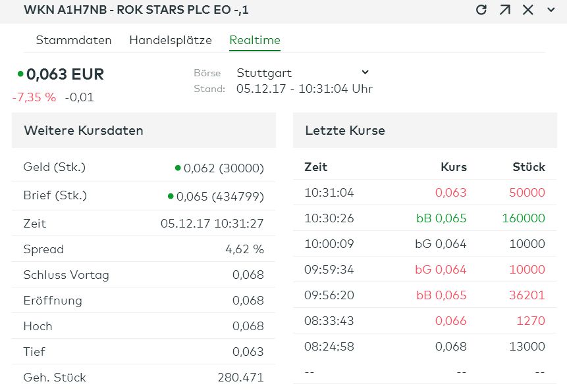Expand the Stand date selector area

coord(303,89)
